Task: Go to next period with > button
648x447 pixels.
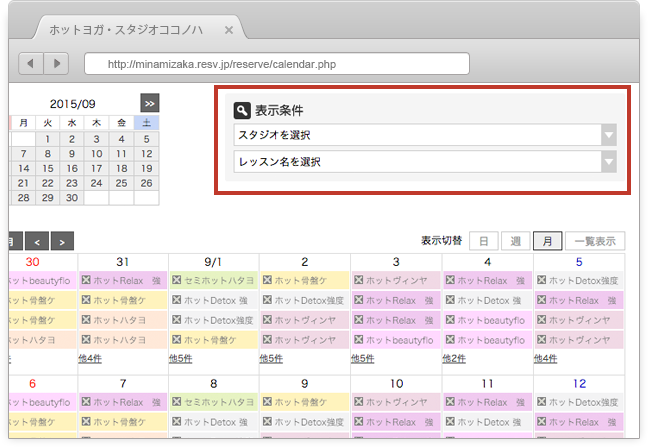Action: 62,241
